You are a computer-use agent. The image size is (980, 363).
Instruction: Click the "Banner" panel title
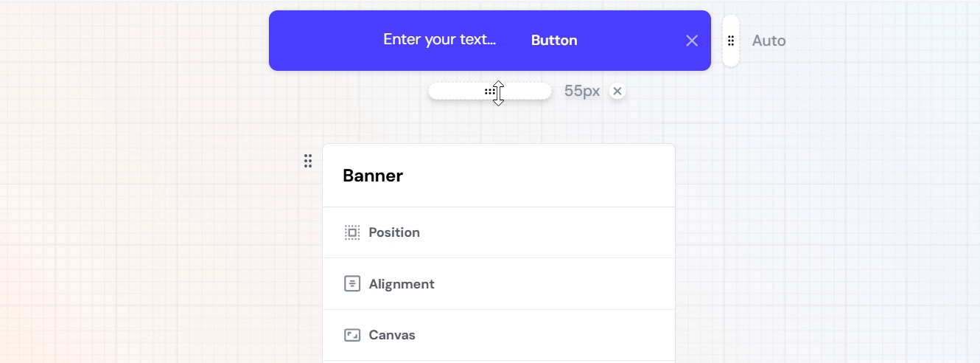coord(373,176)
